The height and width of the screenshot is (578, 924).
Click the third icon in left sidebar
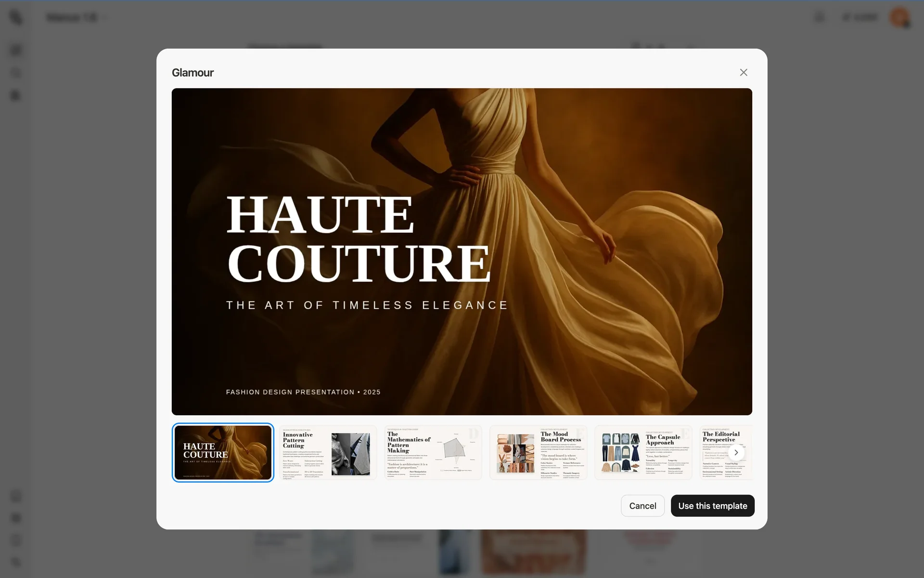(16, 95)
